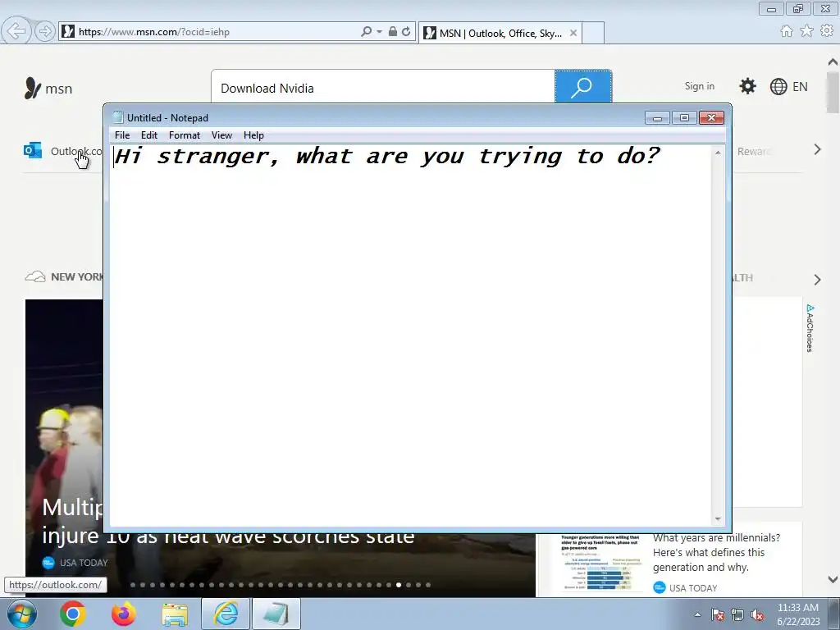Image resolution: width=840 pixels, height=630 pixels.
Task: Click the lock security icon in address bar
Action: [393, 32]
